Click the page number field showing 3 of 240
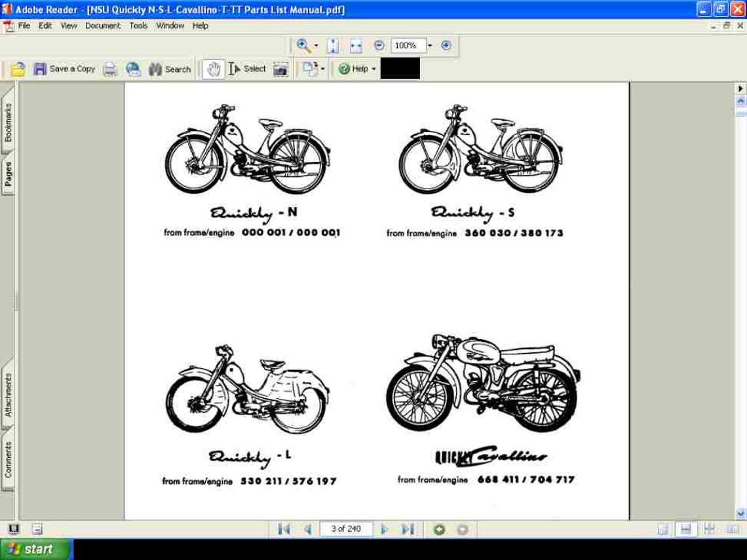Viewport: 747px width, 560px height. pyautogui.click(x=346, y=529)
